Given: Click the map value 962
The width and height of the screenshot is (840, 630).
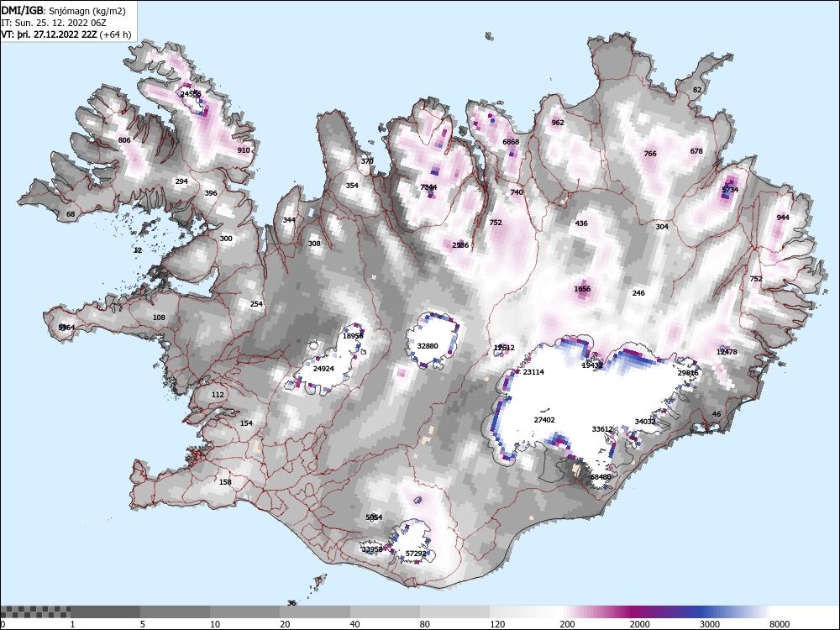Looking at the screenshot, I should click(x=558, y=123).
